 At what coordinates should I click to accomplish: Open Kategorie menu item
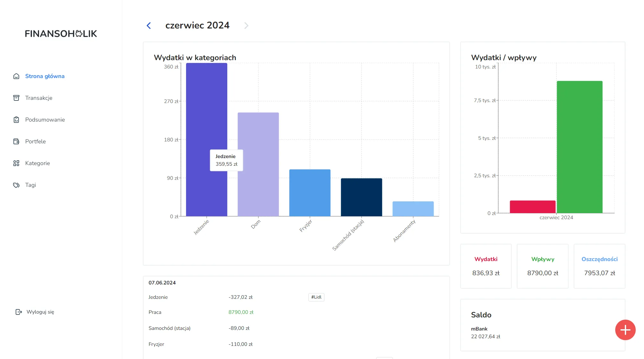37,163
